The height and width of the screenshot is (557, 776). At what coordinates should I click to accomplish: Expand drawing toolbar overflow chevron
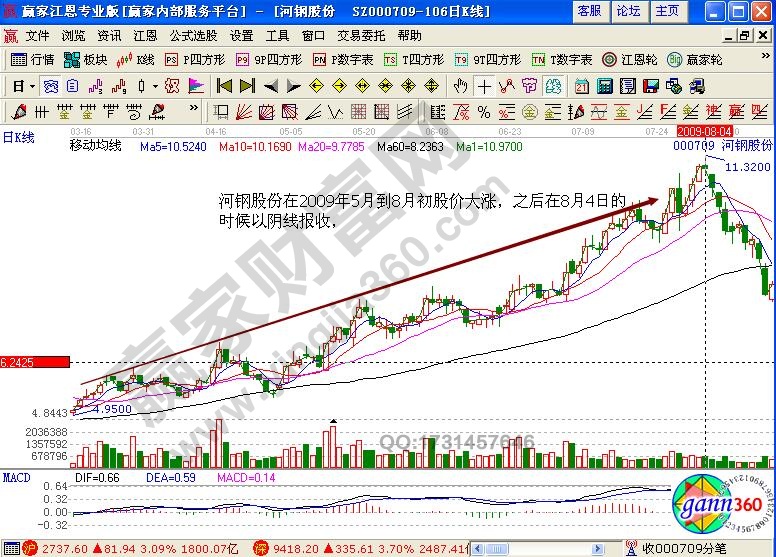click(194, 107)
